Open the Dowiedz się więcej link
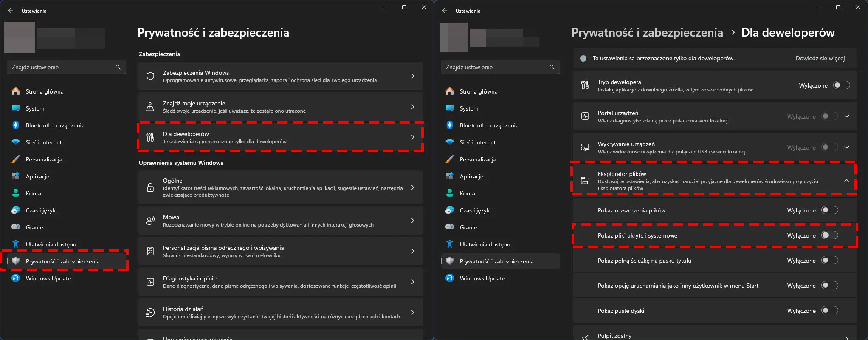This screenshot has height=340, width=868. pos(820,58)
